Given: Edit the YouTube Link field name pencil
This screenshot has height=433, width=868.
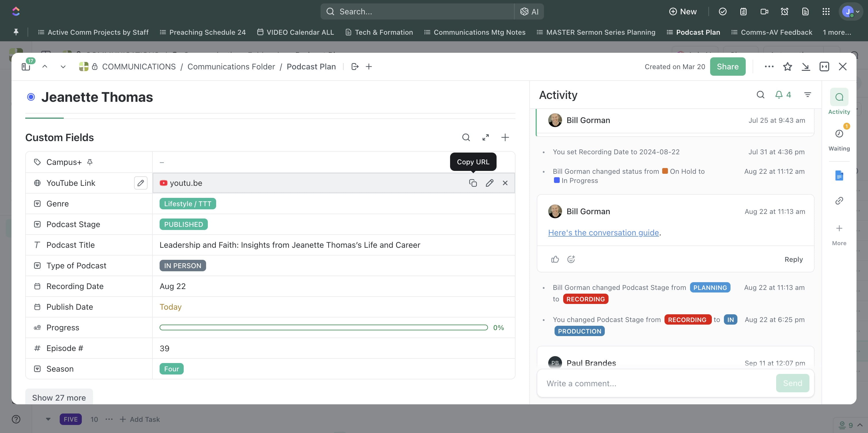Looking at the screenshot, I should [x=141, y=183].
